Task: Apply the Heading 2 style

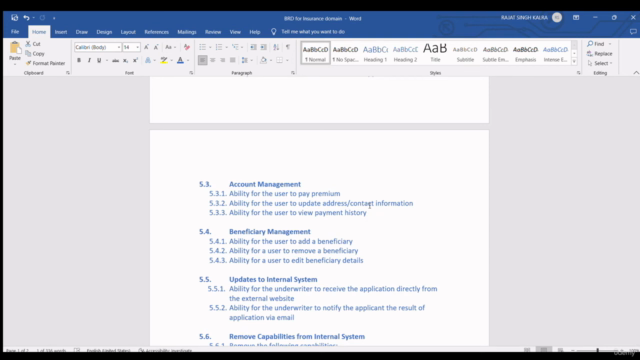Action: click(405, 53)
